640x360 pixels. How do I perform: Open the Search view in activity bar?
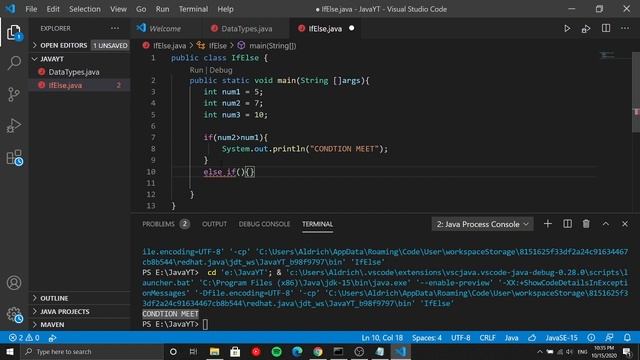[14, 63]
